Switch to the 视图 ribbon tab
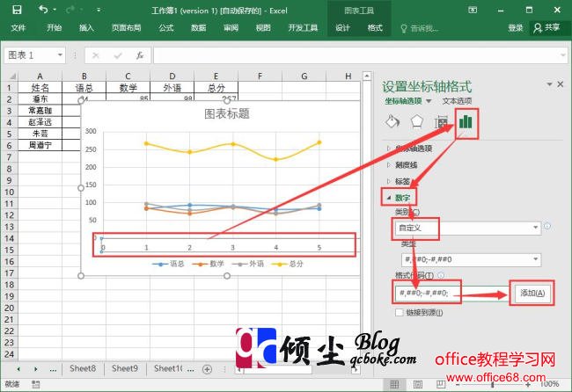The width and height of the screenshot is (572, 392). tap(263, 28)
